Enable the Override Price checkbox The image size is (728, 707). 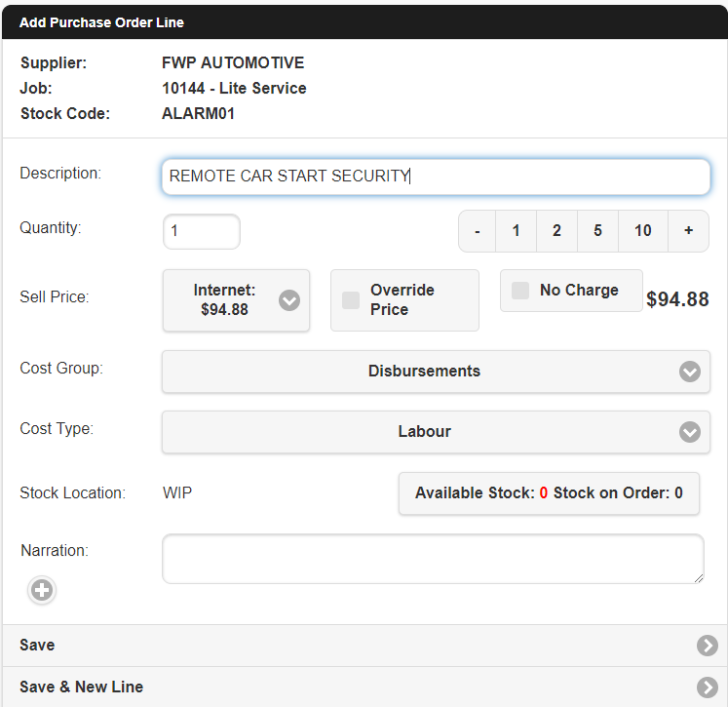point(351,300)
